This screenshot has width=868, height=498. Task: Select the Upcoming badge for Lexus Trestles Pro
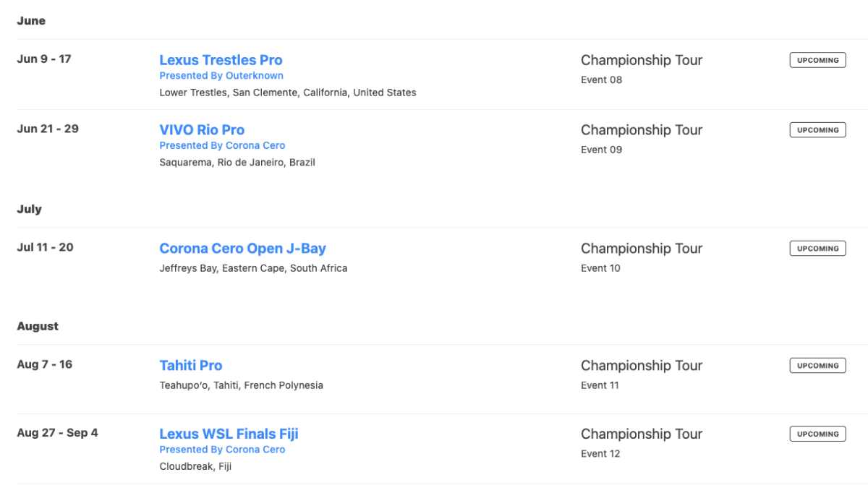tap(817, 60)
